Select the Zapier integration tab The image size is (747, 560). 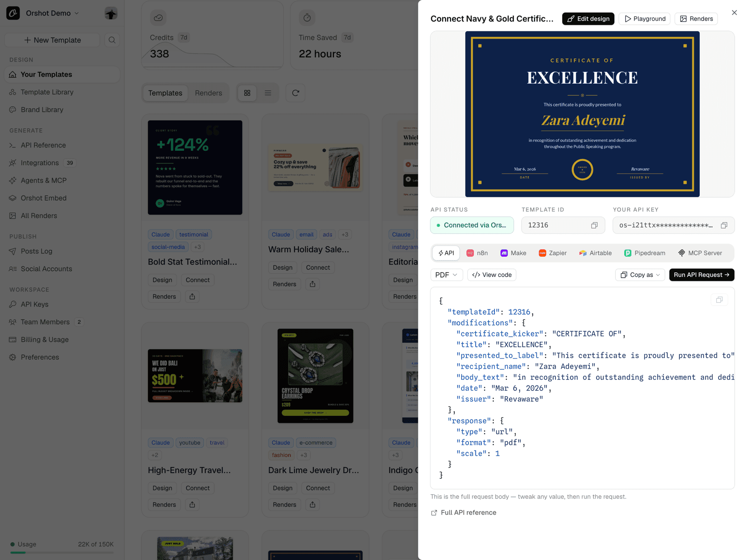553,253
